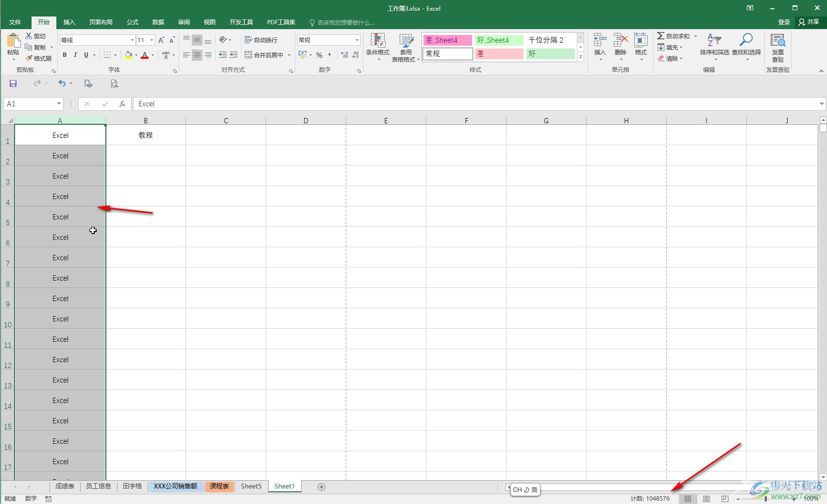Viewport: 827px width, 504px height.
Task: Open the 文件 File menu
Action: click(15, 22)
